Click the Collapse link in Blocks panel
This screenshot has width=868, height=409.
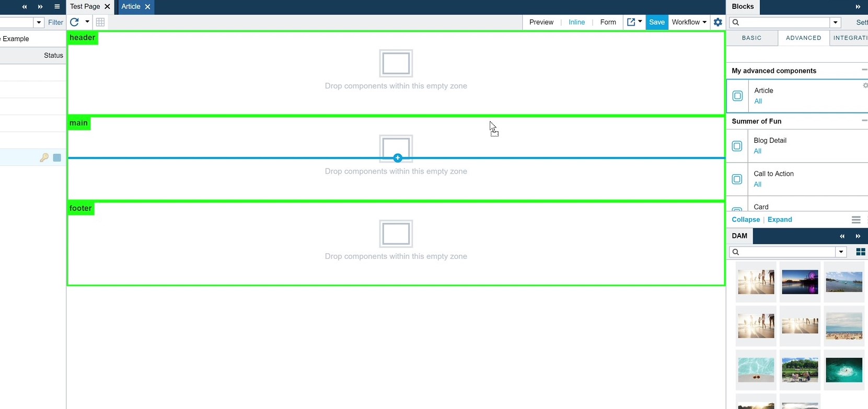(x=746, y=220)
